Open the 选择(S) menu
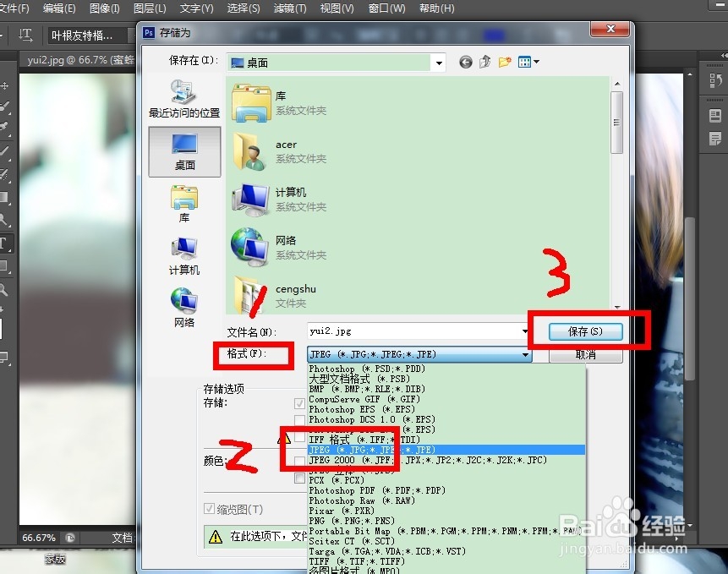Screen dimensions: 728x574 point(244,8)
